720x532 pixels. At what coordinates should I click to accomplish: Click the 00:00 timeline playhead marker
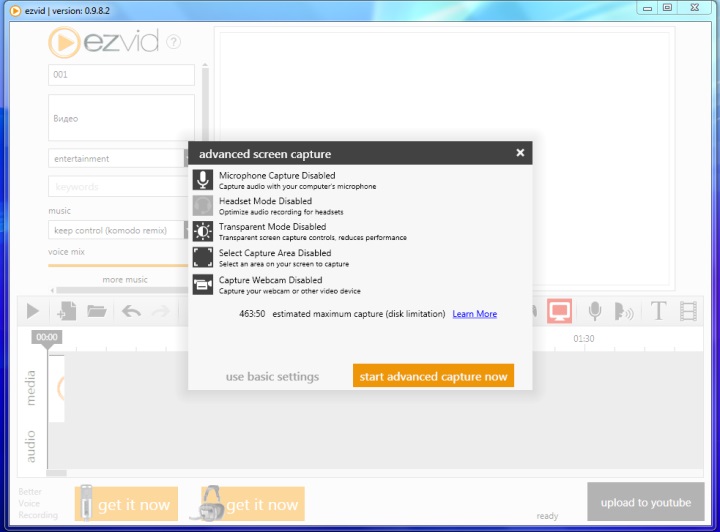coord(47,337)
